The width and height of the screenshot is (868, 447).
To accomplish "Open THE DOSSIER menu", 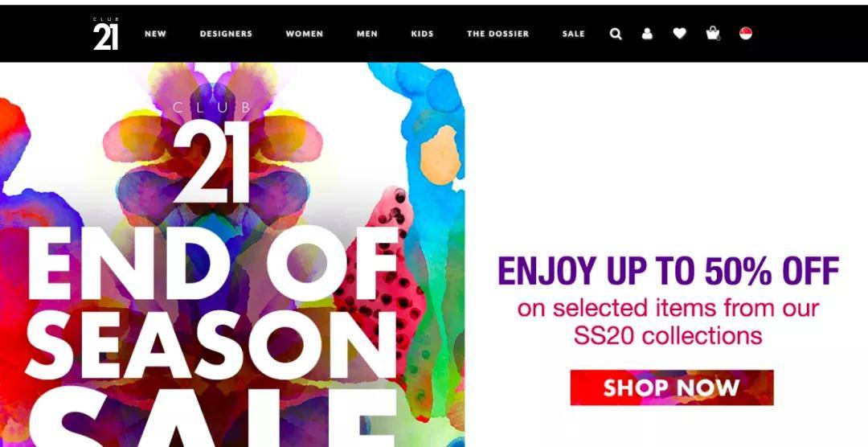I will [497, 34].
